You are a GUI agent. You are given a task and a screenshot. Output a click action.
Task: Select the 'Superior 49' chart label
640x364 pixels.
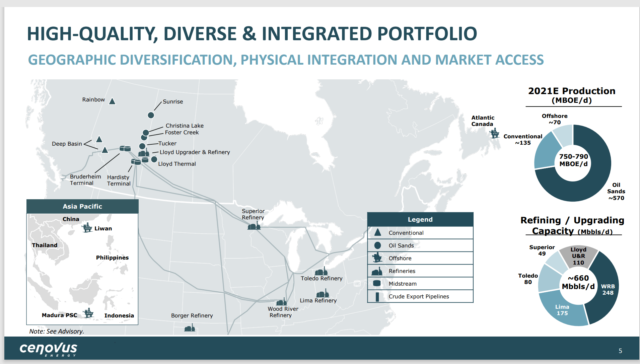tap(542, 250)
